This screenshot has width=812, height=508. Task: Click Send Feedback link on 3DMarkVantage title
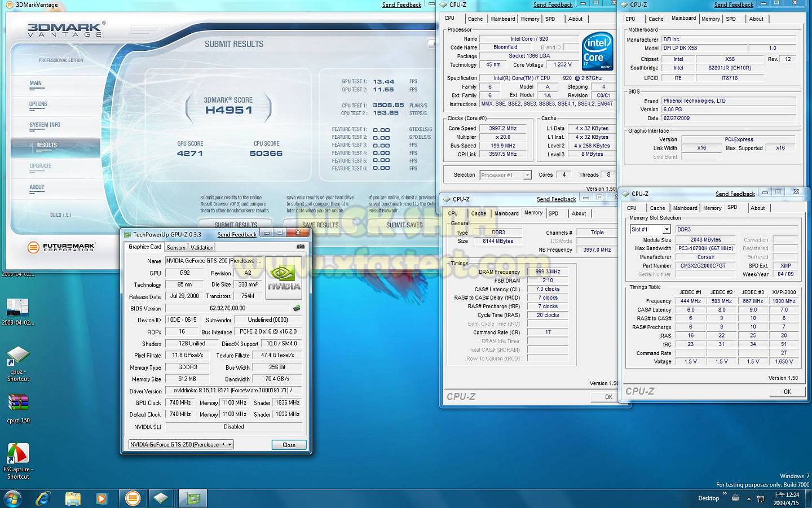[401, 5]
